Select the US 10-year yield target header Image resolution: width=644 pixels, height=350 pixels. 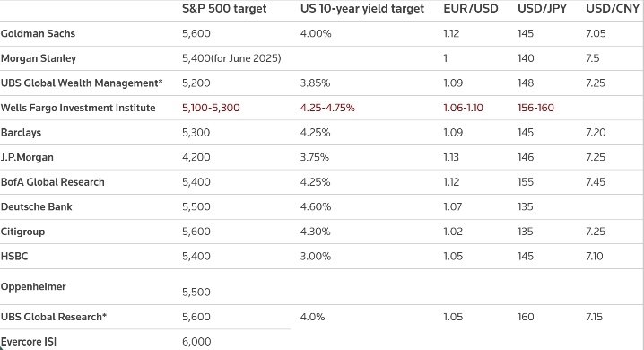pos(361,9)
